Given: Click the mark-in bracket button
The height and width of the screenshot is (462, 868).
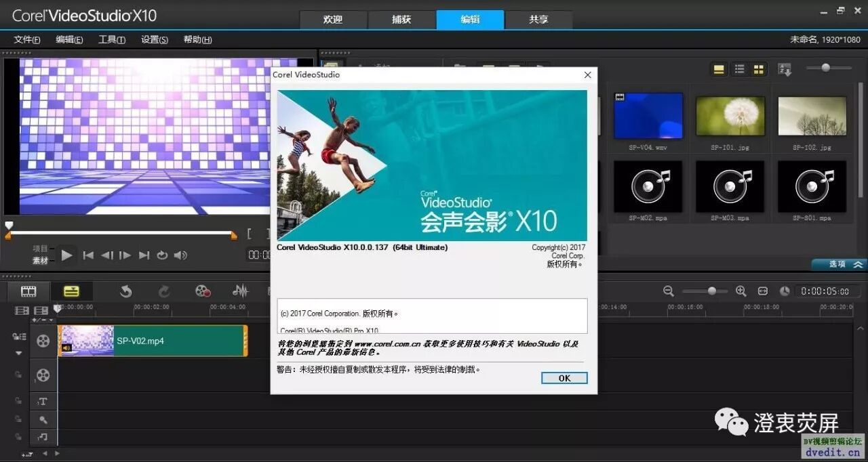Looking at the screenshot, I should point(250,234).
